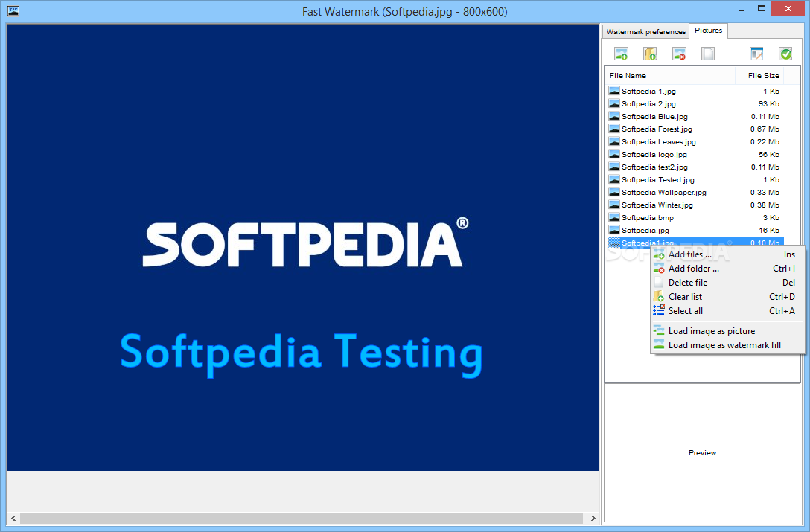Click the image icon beside Softpedia 1.jpg
This screenshot has width=810, height=532.
click(x=614, y=91)
